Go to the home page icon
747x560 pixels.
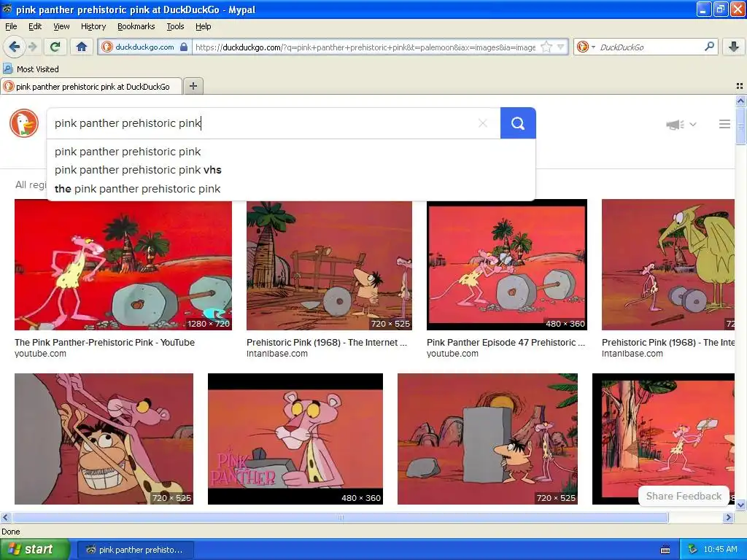82,47
